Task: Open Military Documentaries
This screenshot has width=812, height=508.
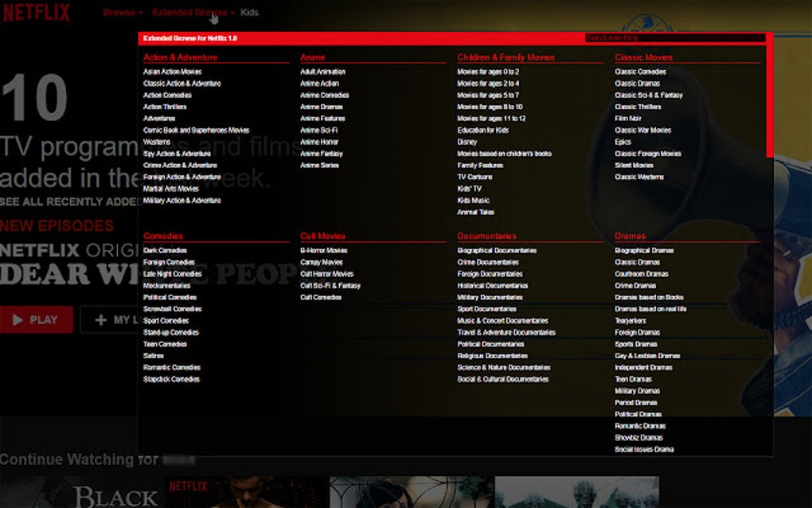Action: 492,297
